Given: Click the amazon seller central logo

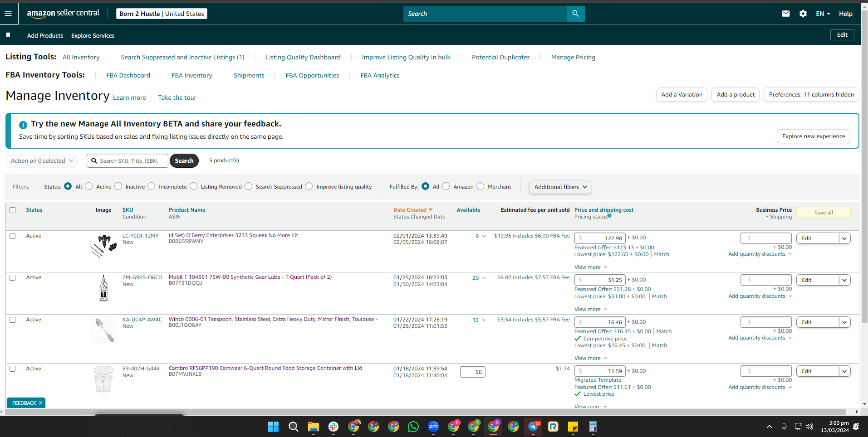Looking at the screenshot, I should click(x=63, y=13).
